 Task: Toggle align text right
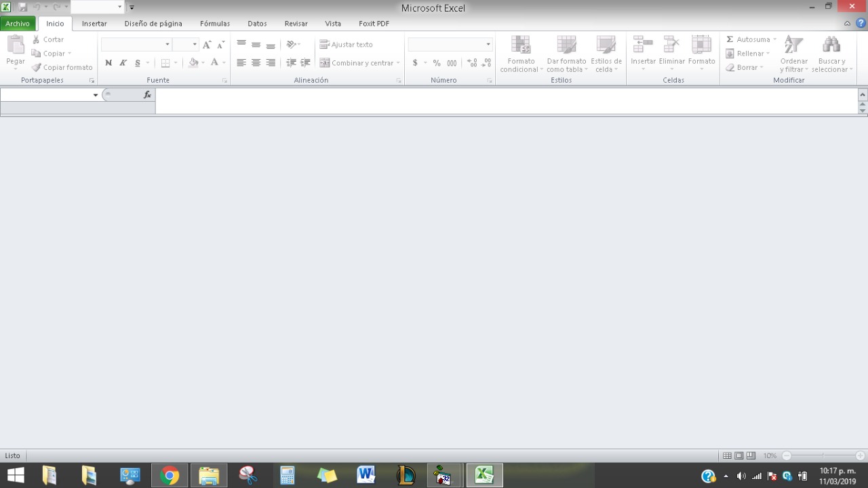(x=271, y=62)
